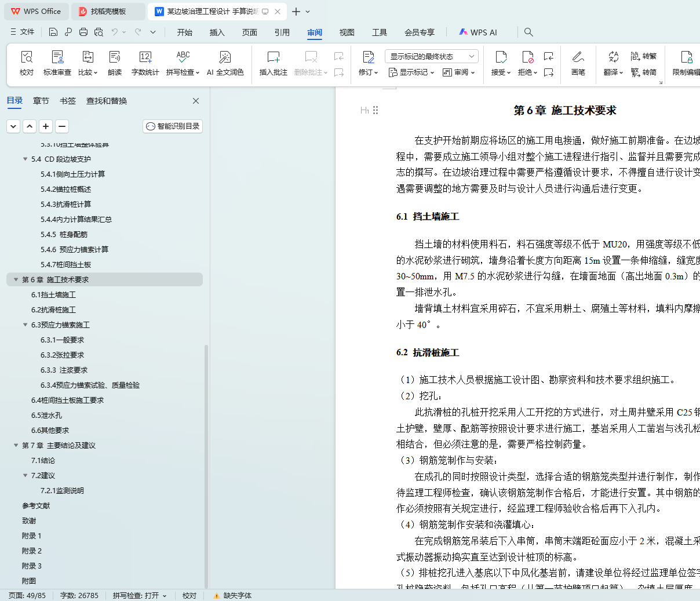Jump to 6.2抗滑桩施工 in outline
This screenshot has height=601, width=700.
tap(53, 310)
